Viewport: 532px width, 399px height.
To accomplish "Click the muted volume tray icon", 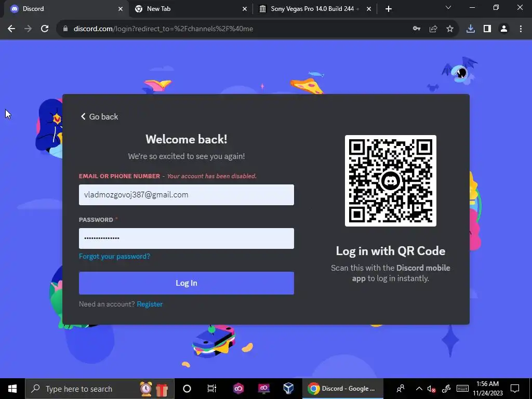I will pos(431,389).
